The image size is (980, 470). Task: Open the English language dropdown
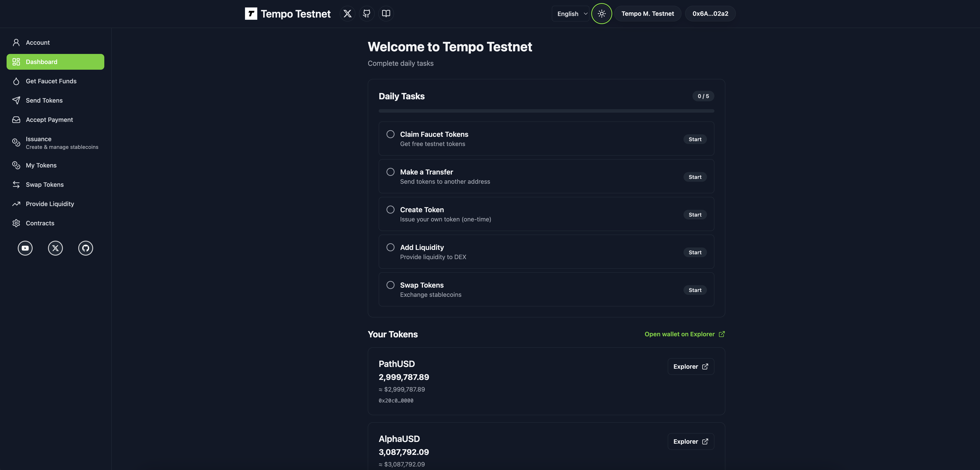point(570,14)
